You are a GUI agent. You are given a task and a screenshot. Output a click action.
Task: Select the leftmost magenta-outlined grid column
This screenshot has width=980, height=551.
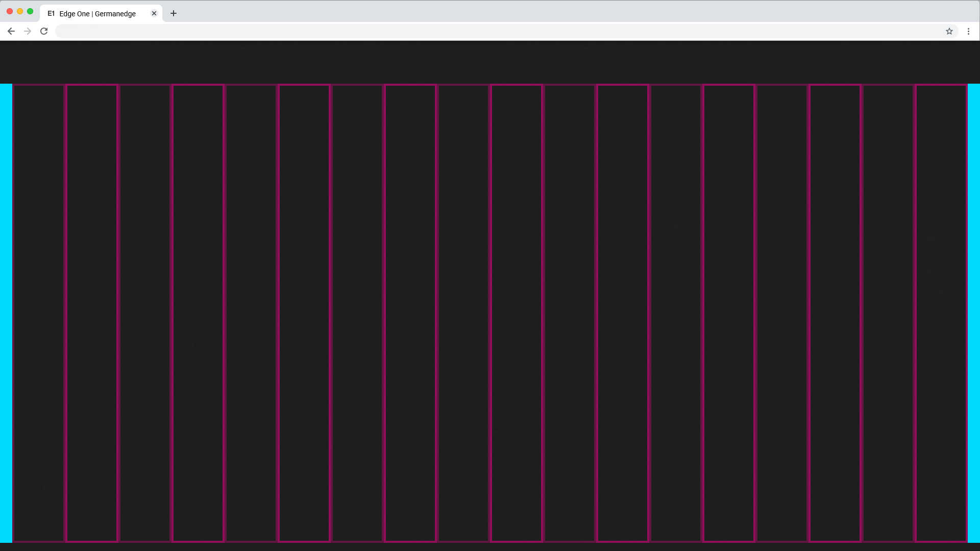pyautogui.click(x=39, y=312)
